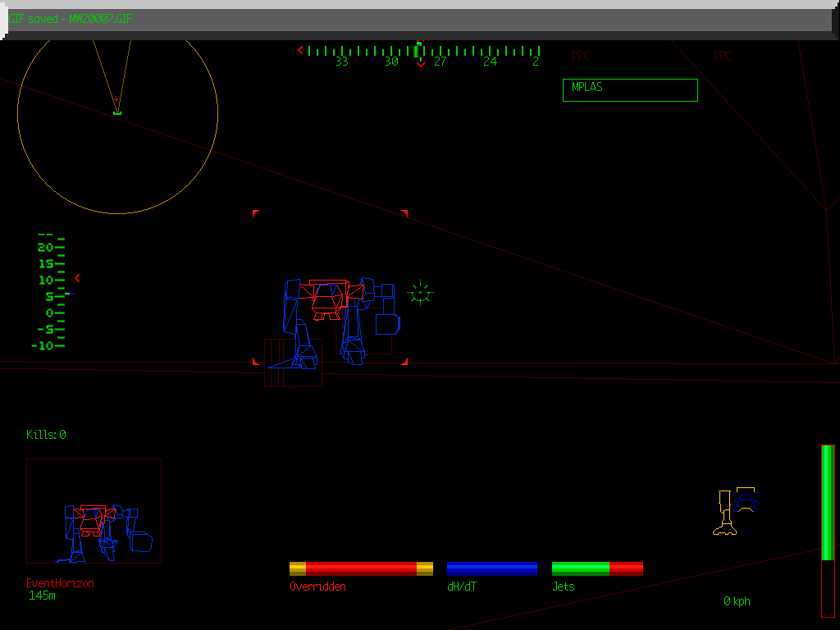Click the green player marker in radar

point(117,112)
